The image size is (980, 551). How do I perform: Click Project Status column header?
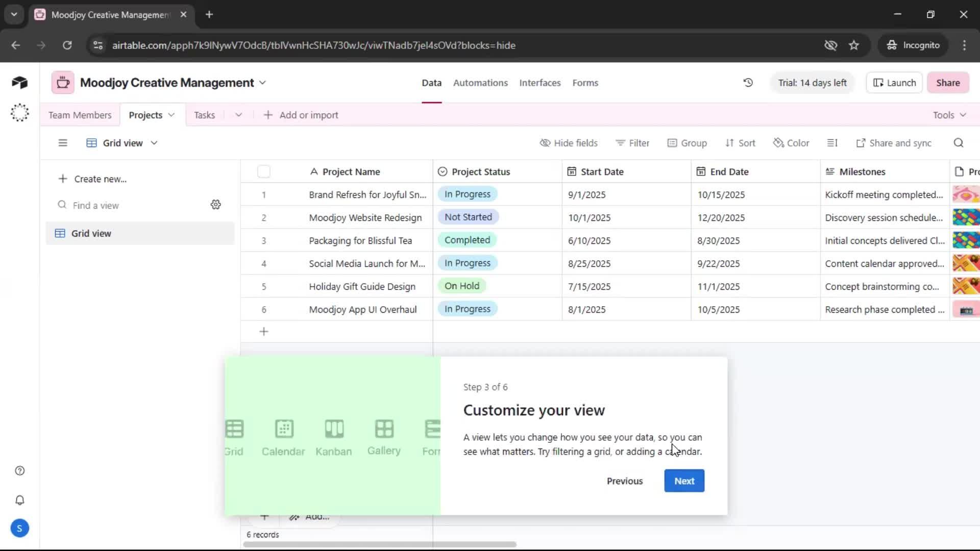[497, 172]
